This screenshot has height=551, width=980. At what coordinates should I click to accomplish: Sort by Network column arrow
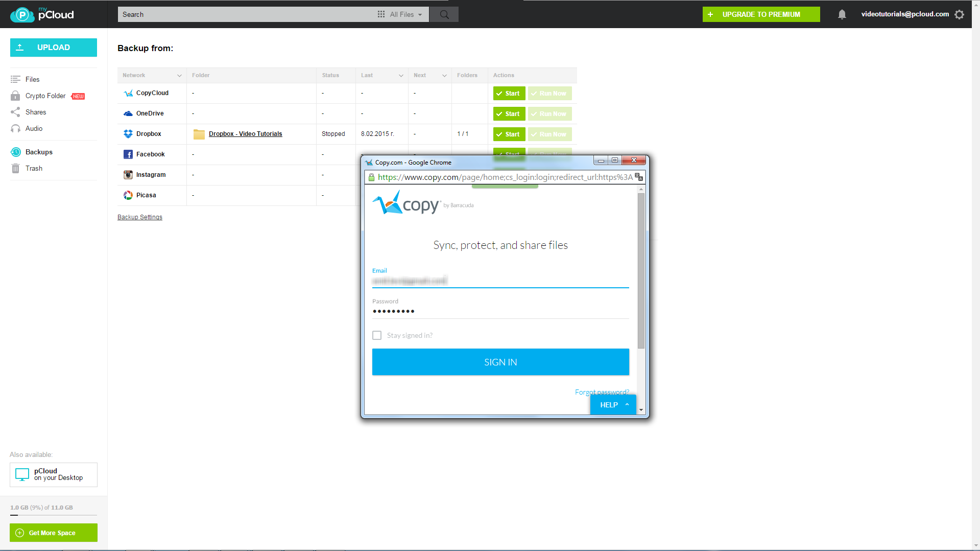tap(179, 76)
